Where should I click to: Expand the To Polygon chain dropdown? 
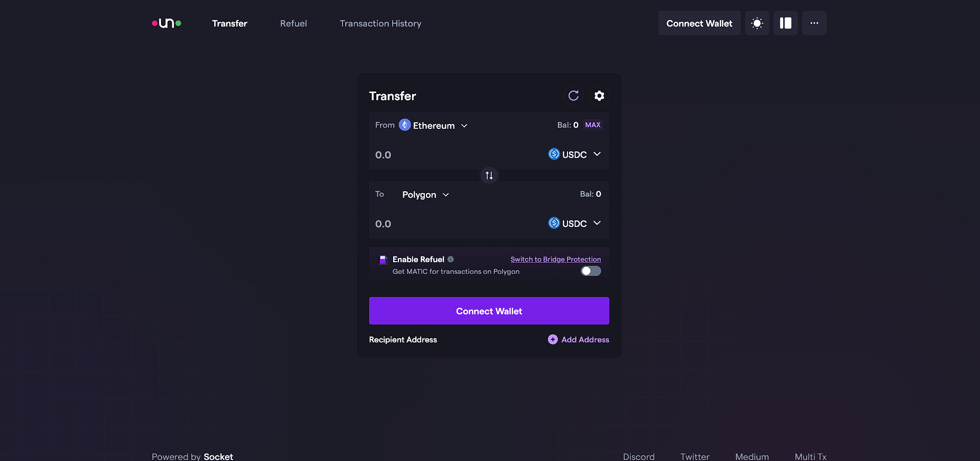tap(425, 195)
